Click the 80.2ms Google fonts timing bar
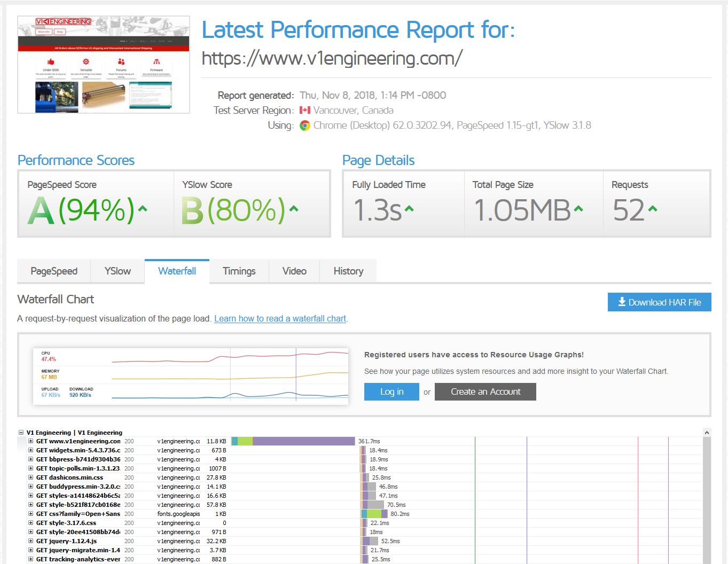 point(374,514)
